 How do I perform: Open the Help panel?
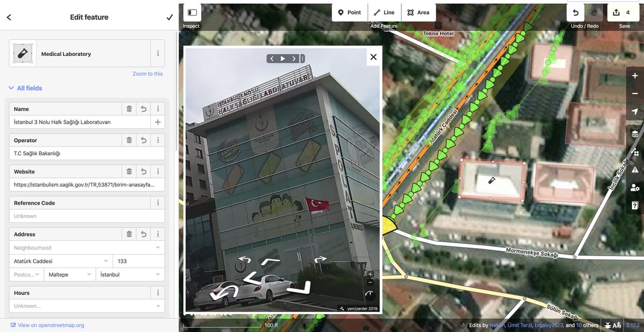635,205
